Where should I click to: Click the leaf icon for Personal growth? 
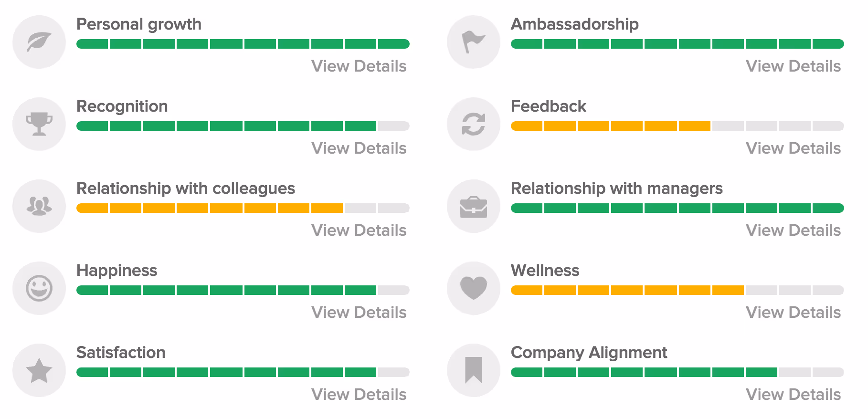click(x=39, y=42)
